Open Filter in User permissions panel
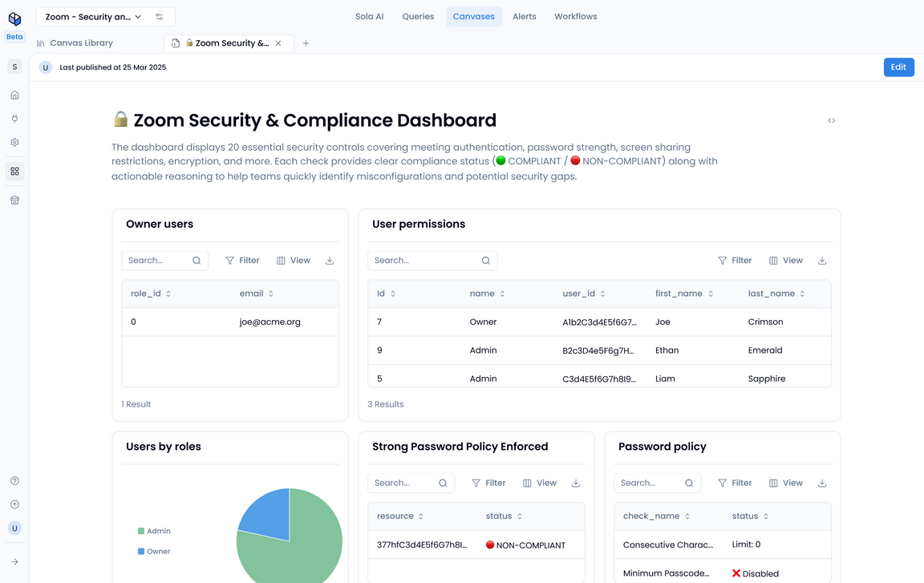 (x=735, y=261)
